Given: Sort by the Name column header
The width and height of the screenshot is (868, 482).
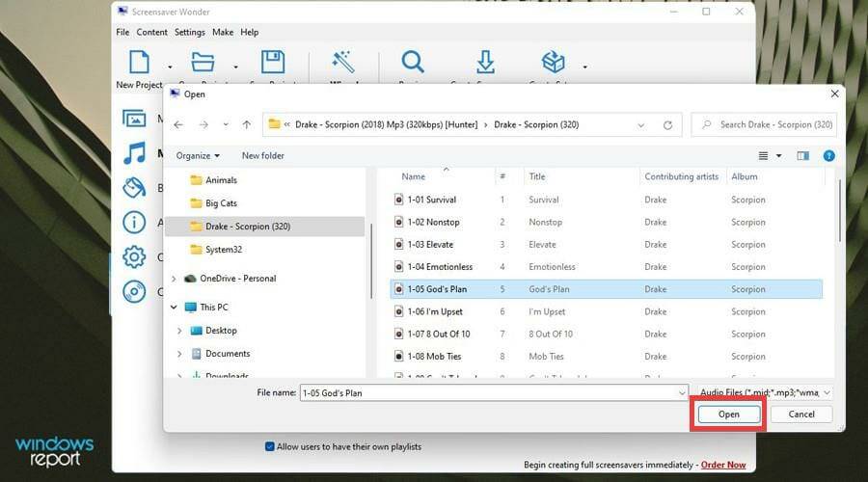Looking at the screenshot, I should (413, 176).
